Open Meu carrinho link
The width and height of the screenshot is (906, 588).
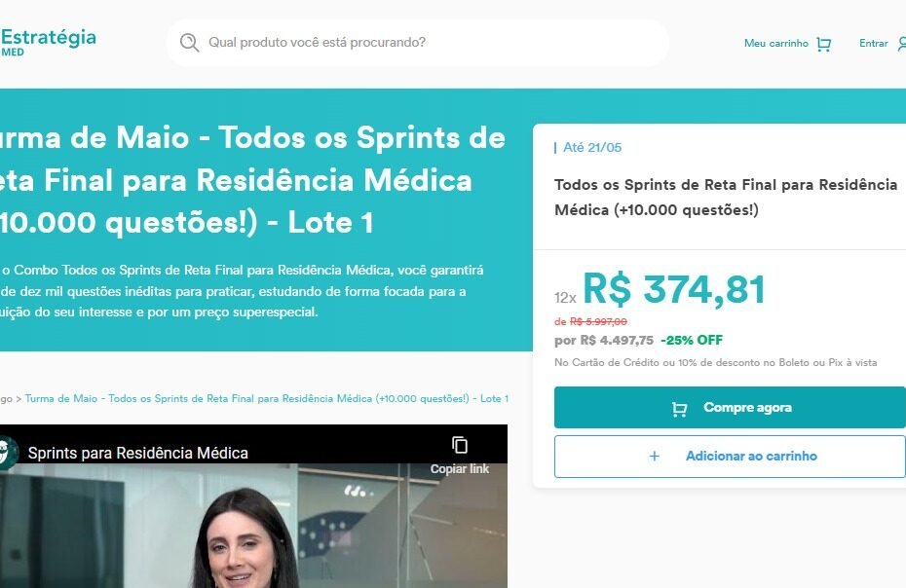pos(776,43)
